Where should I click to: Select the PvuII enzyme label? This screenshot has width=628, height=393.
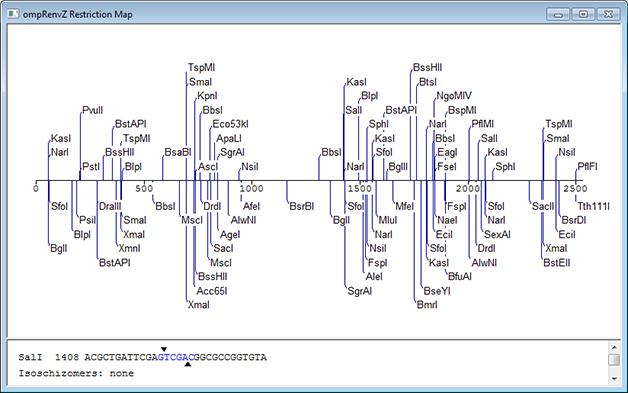[x=93, y=110]
